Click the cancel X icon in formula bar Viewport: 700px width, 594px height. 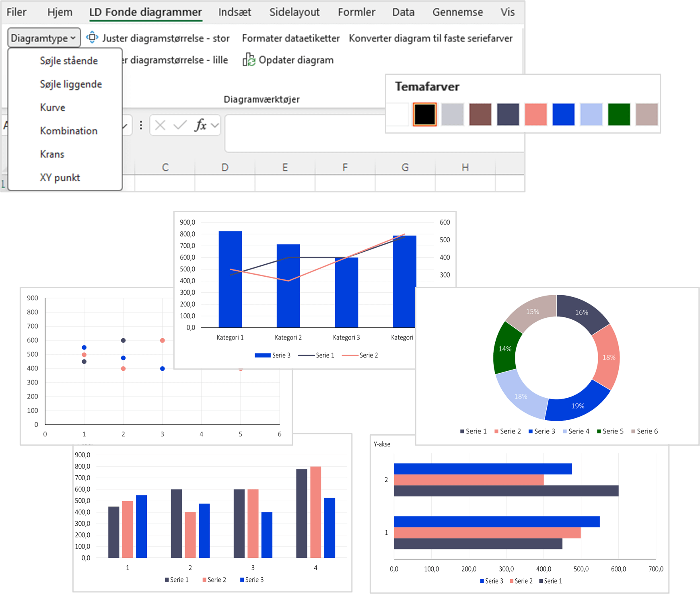(160, 125)
